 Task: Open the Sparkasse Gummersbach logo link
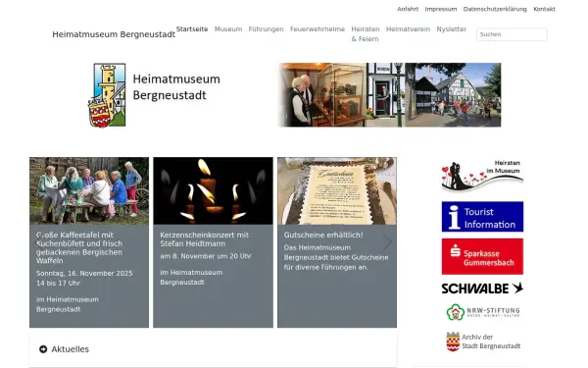click(x=482, y=256)
